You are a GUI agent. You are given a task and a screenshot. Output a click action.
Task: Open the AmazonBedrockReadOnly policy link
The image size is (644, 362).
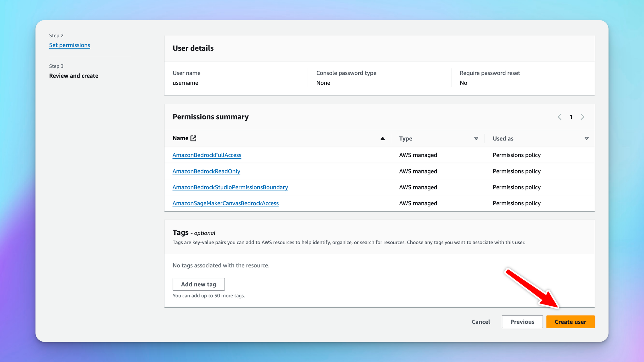[x=206, y=171]
